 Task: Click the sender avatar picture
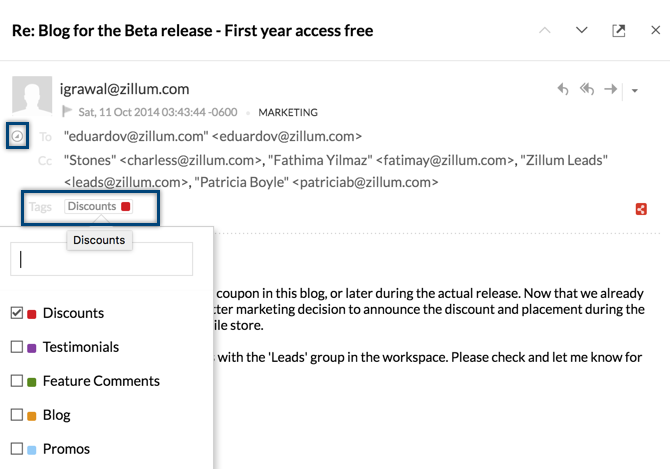(x=31, y=97)
